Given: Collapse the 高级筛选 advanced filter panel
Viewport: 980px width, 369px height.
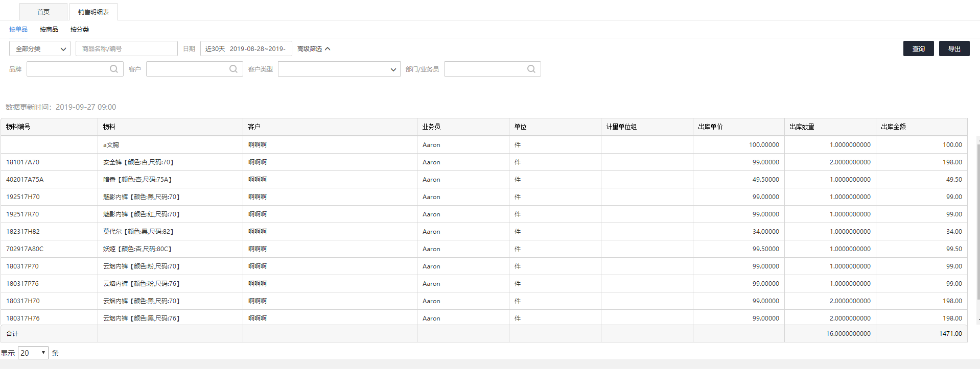Looking at the screenshot, I should point(314,49).
